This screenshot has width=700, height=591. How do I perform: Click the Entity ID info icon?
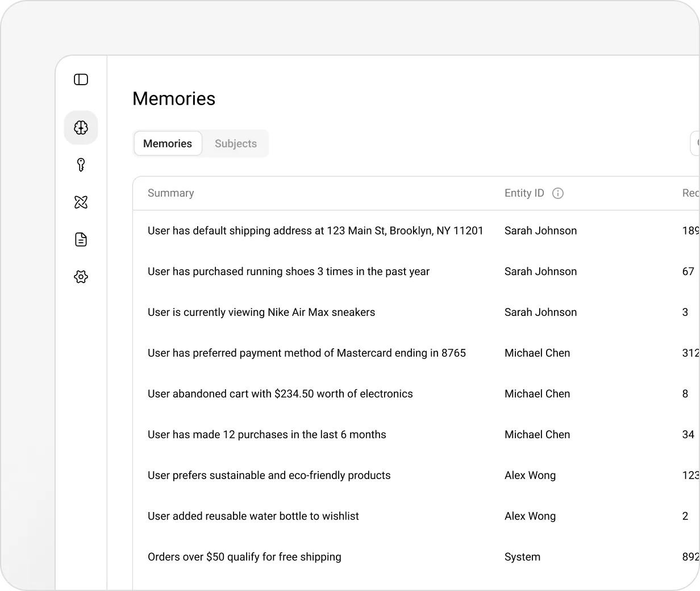coord(558,193)
